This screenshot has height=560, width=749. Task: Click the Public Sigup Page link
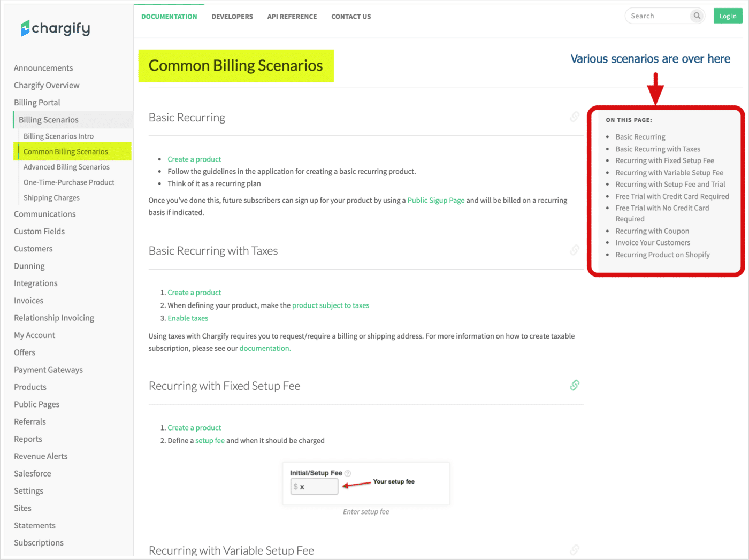435,200
